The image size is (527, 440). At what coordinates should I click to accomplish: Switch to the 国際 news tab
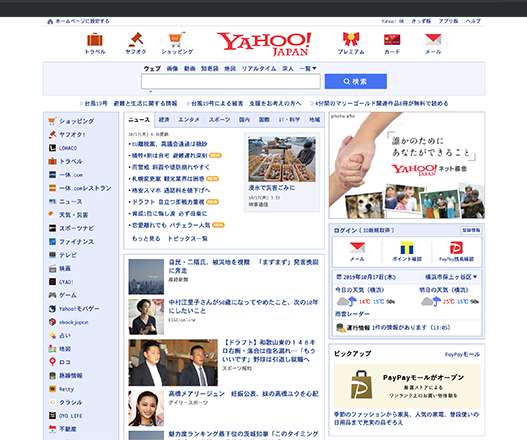click(x=264, y=120)
